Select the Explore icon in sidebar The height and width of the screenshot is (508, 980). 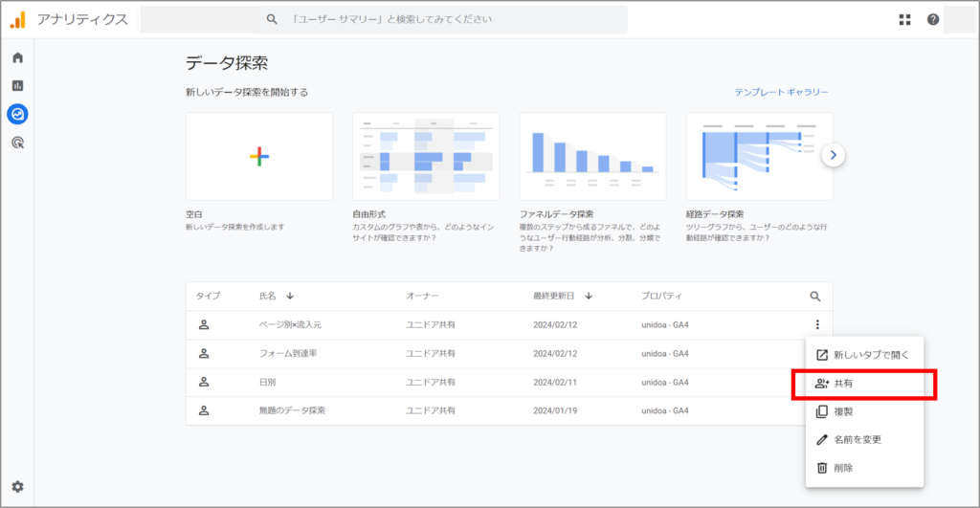point(17,115)
